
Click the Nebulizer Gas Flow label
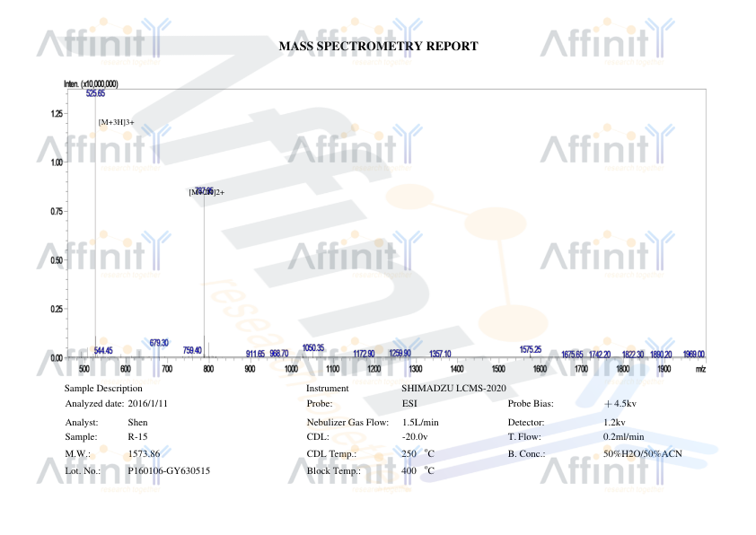(347, 423)
